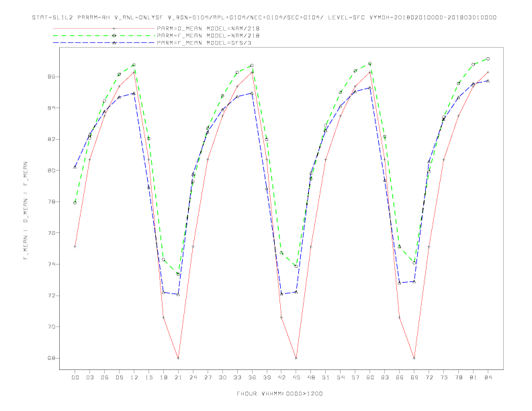Click x-axis tick label 06
The image size is (532, 411).
click(105, 377)
